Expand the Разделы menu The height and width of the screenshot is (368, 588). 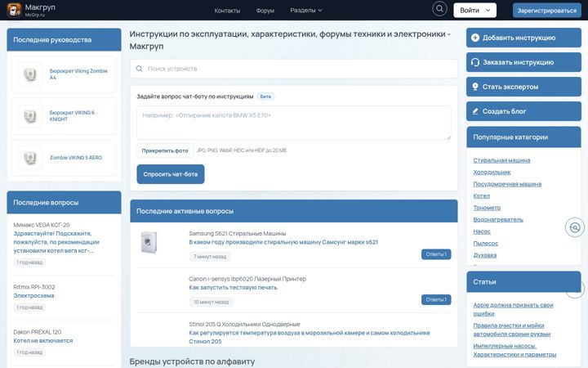pos(306,11)
